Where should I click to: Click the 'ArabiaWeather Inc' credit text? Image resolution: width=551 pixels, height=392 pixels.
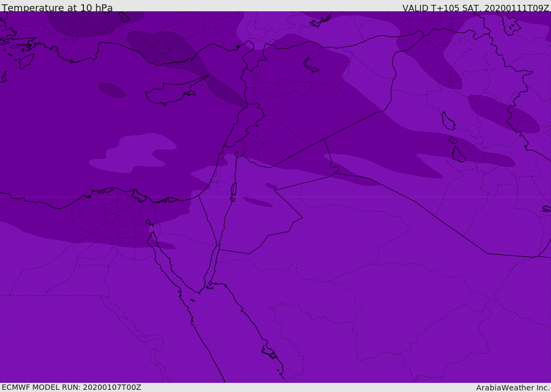coord(513,388)
